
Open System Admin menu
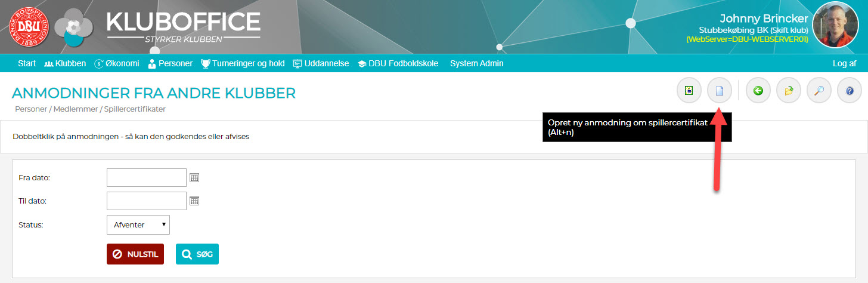coord(477,63)
